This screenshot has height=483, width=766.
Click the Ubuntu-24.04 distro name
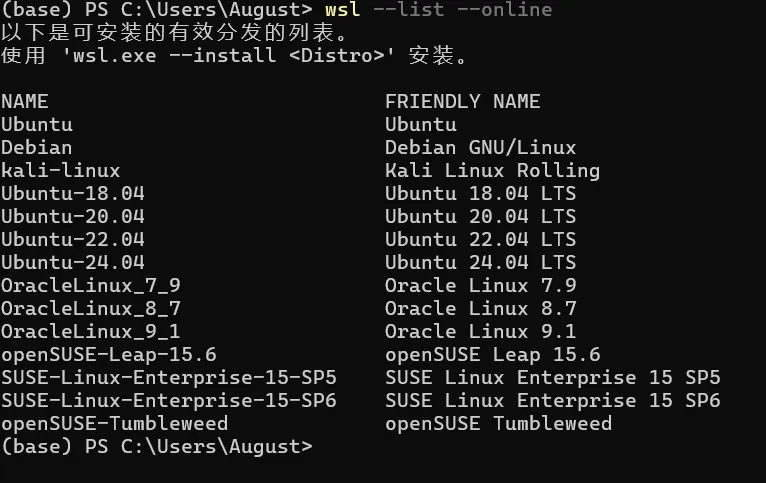click(x=73, y=263)
